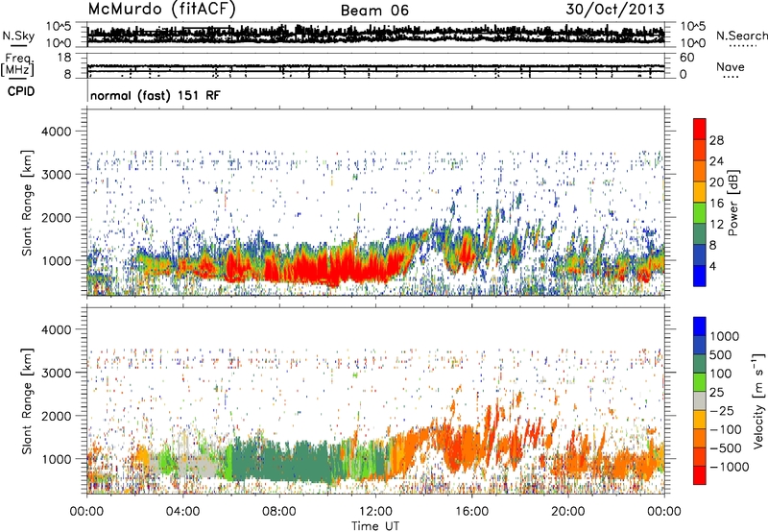768x532 pixels.
Task: Click the frequency trace panel
Action: pos(375,65)
